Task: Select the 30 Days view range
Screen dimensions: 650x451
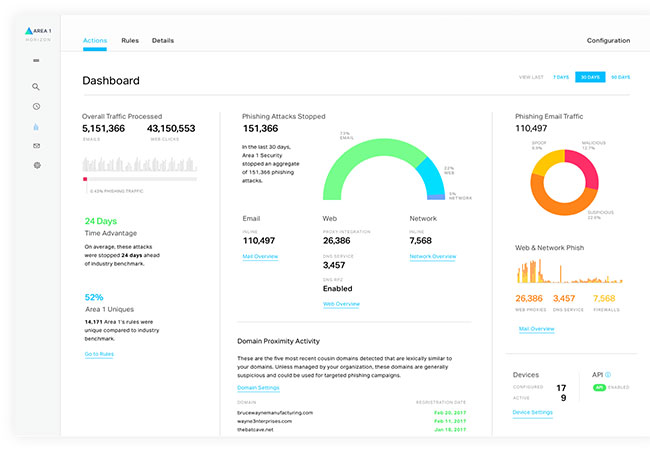Action: pos(590,77)
